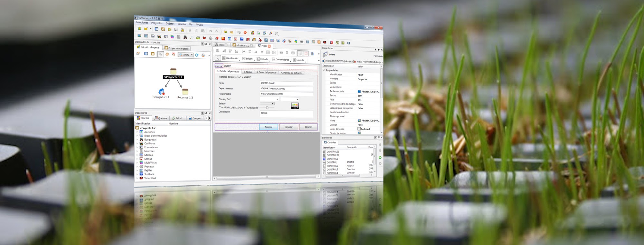Click the gauge image control in form

coord(295,105)
